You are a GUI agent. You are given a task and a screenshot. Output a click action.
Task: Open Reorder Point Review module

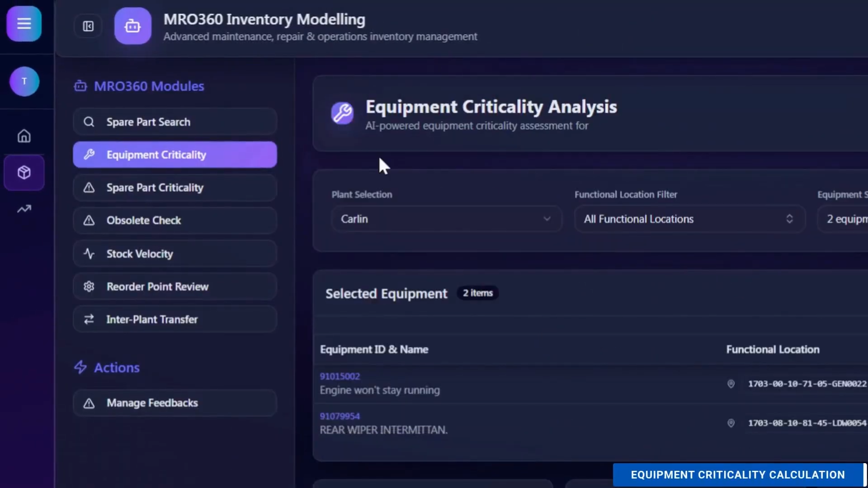click(x=175, y=286)
